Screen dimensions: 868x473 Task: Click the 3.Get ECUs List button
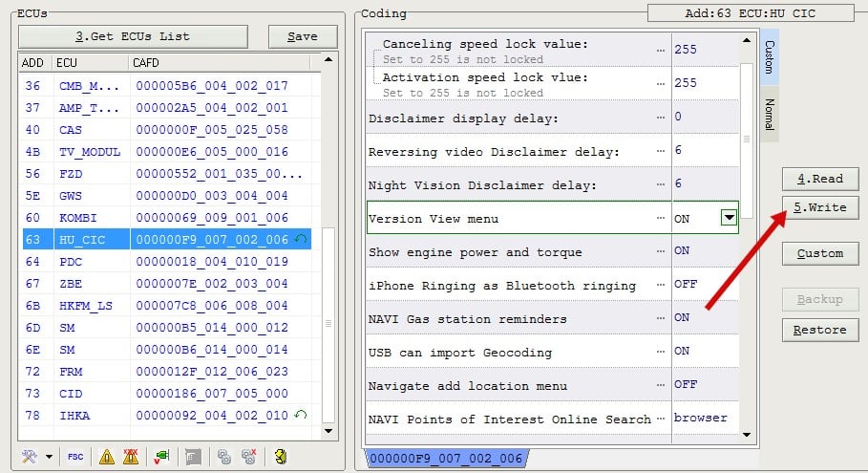pos(133,36)
